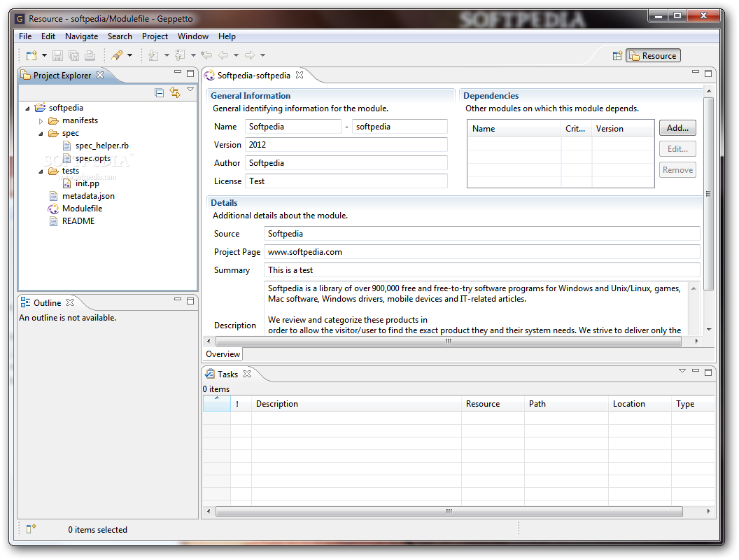
Task: Maximize the Tasks panel
Action: 708,372
